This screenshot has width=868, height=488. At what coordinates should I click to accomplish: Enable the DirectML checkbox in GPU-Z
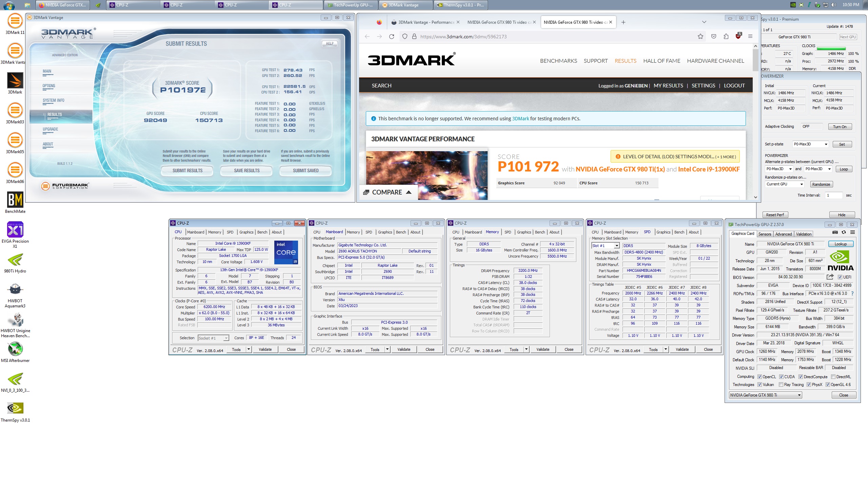tap(833, 377)
